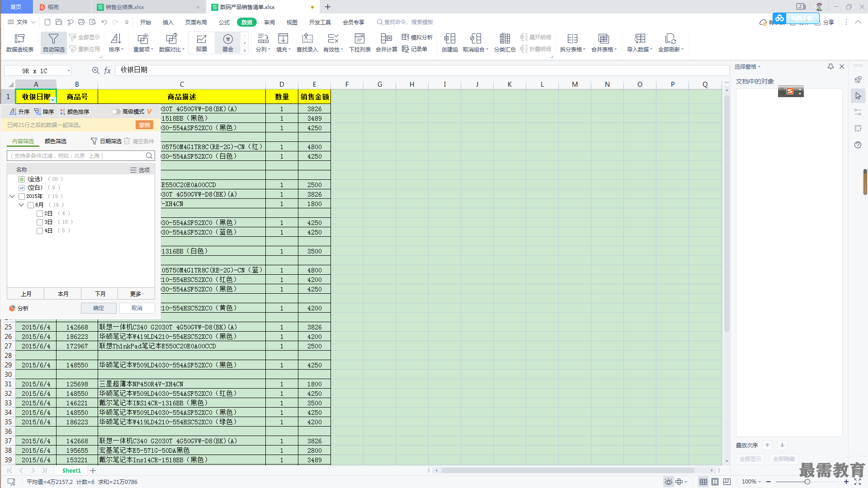Open the 数据对比 data compare tool

pos(172,43)
